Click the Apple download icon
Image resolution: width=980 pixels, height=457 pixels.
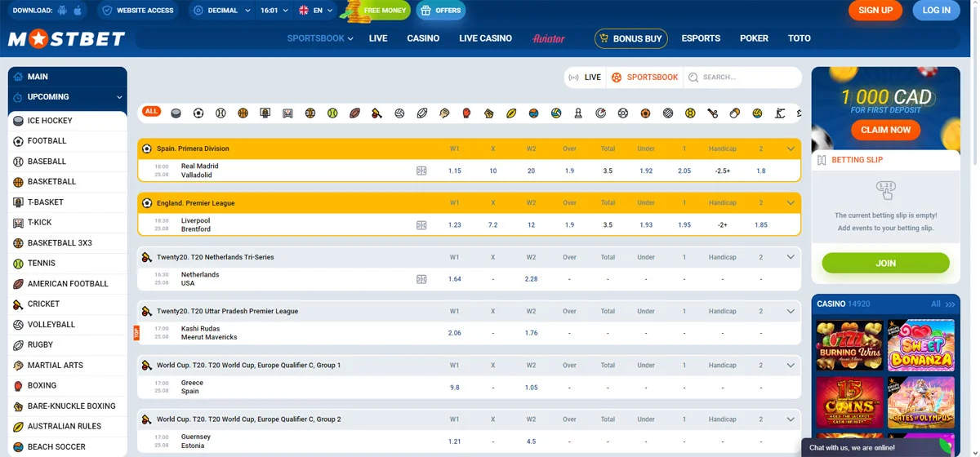point(78,11)
